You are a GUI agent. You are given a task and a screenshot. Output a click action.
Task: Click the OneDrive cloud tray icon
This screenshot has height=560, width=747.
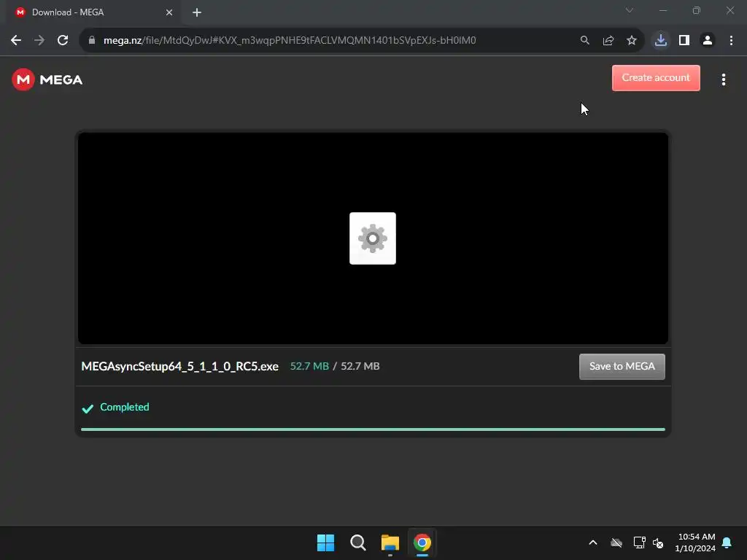(616, 542)
